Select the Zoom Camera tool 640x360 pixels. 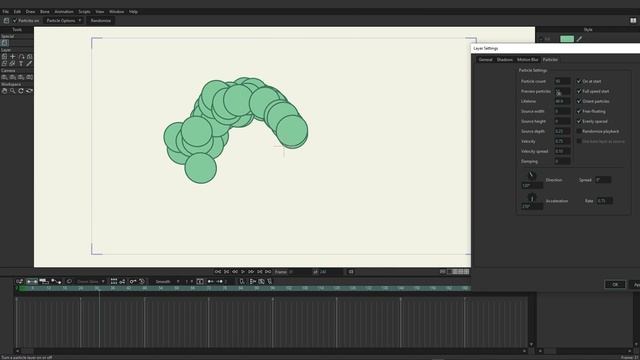pos(13,77)
